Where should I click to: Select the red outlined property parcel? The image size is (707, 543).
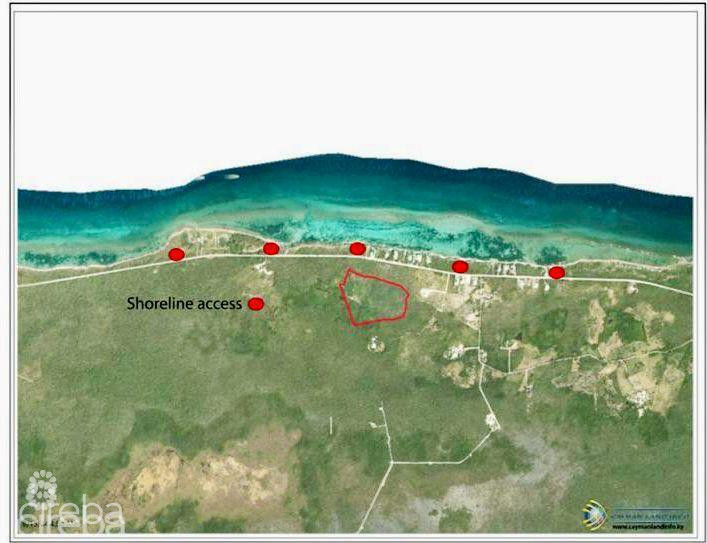point(374,298)
